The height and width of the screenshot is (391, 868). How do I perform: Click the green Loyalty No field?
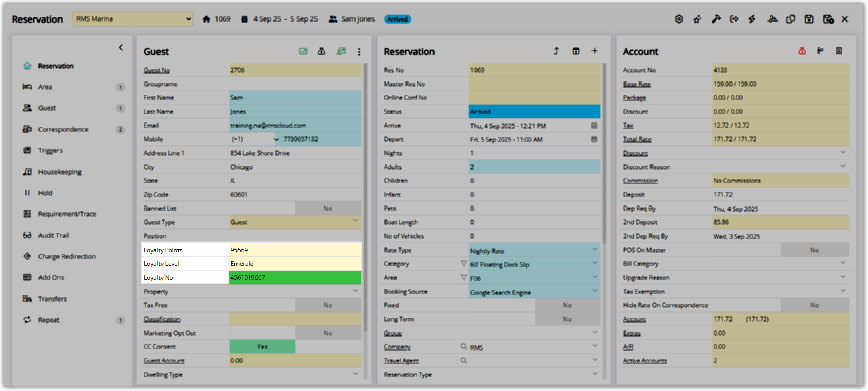pos(295,278)
